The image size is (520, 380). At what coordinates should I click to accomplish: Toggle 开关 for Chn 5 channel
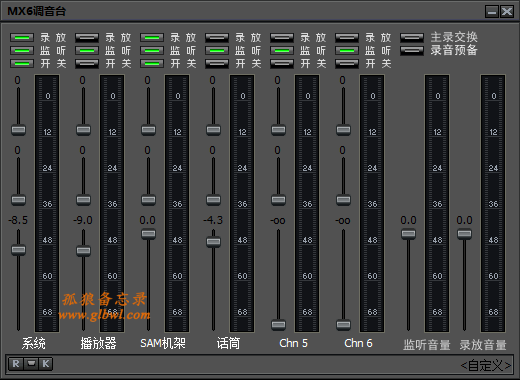(282, 63)
